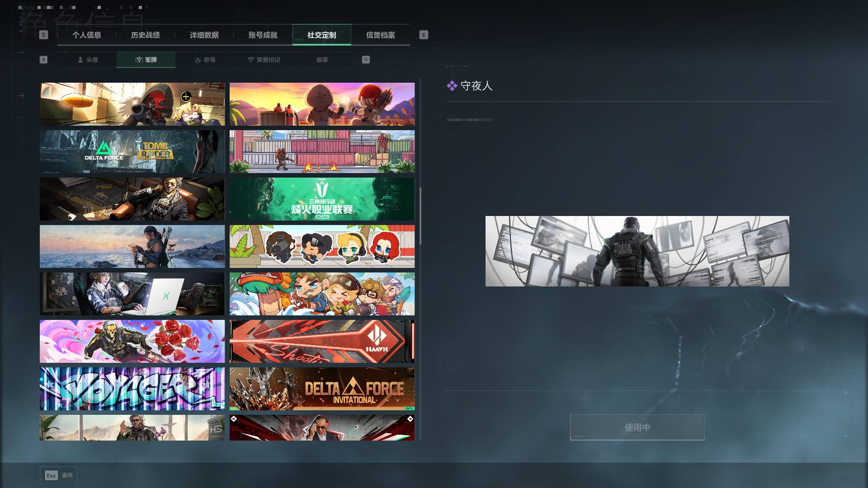Click the 返回 back label
Image resolution: width=868 pixels, height=488 pixels.
[67, 475]
